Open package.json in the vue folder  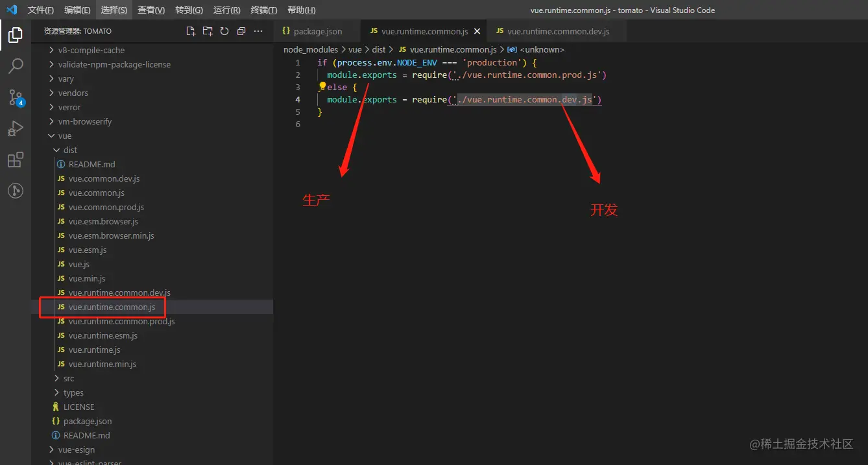[x=87, y=421]
